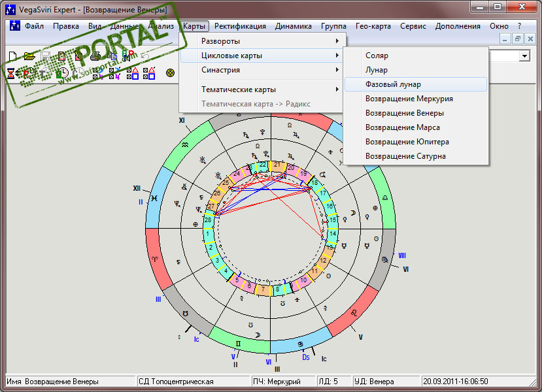542x392 pixels.
Task: Select Лунар from the submenu
Action: click(416, 70)
